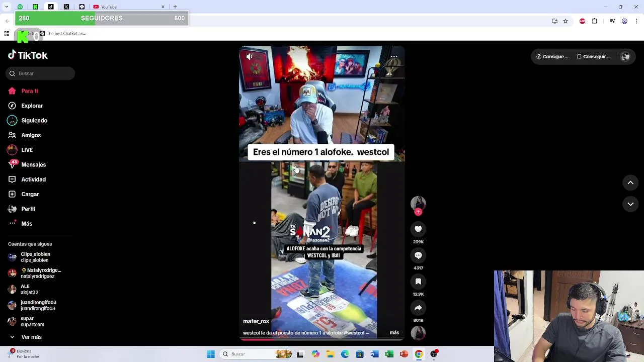Launch Excel from the taskbar
Image resolution: width=644 pixels, height=362 pixels.
click(389, 354)
